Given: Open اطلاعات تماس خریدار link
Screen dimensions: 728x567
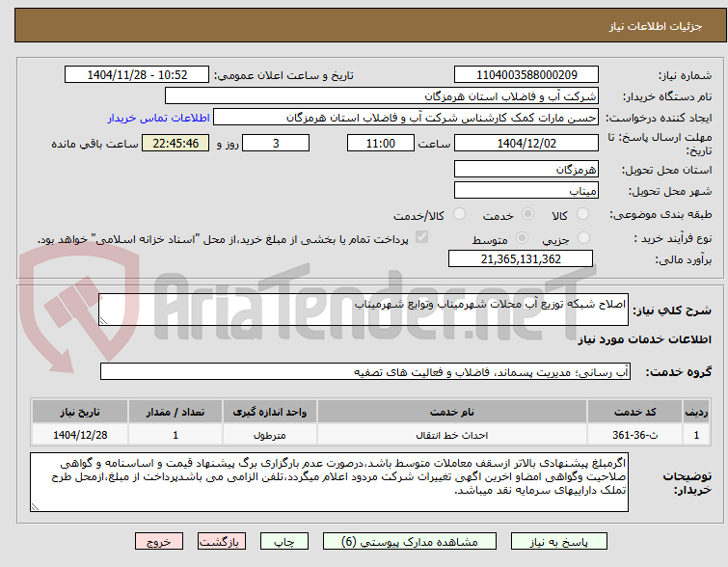Looking at the screenshot, I should click(159, 118).
